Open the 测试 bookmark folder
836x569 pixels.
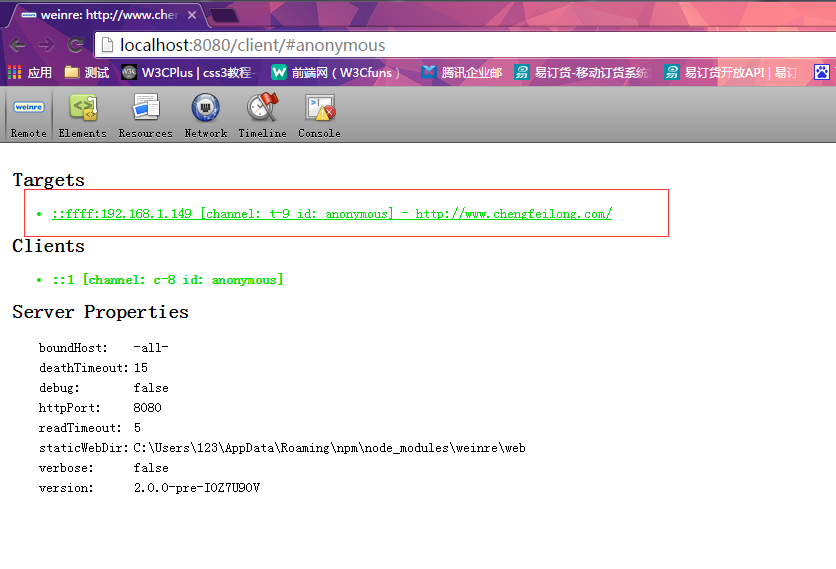[87, 72]
